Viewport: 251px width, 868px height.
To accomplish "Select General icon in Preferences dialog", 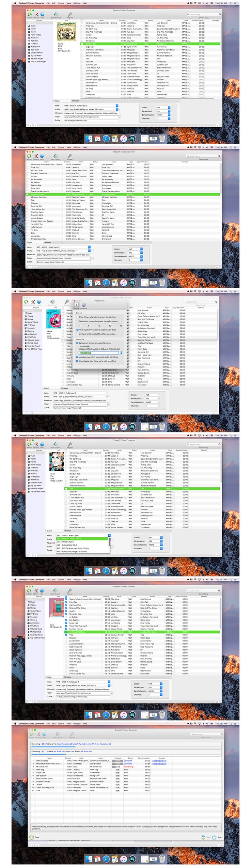I will point(76,305).
